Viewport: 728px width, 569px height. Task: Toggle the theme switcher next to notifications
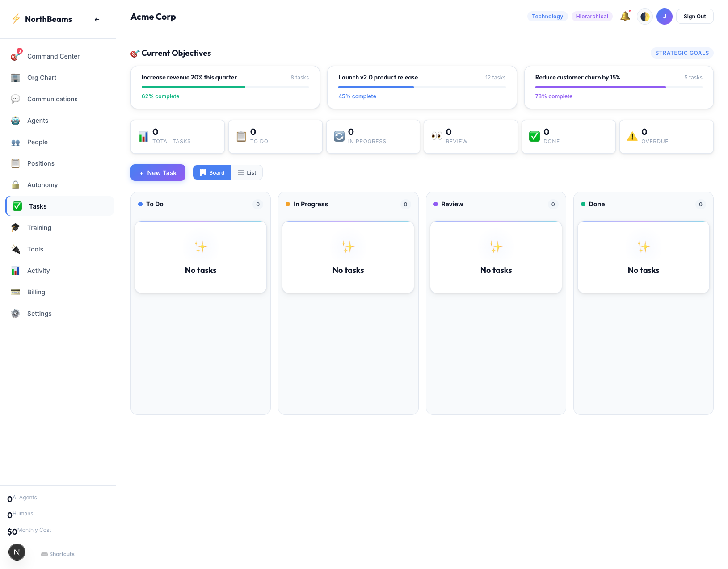click(644, 16)
